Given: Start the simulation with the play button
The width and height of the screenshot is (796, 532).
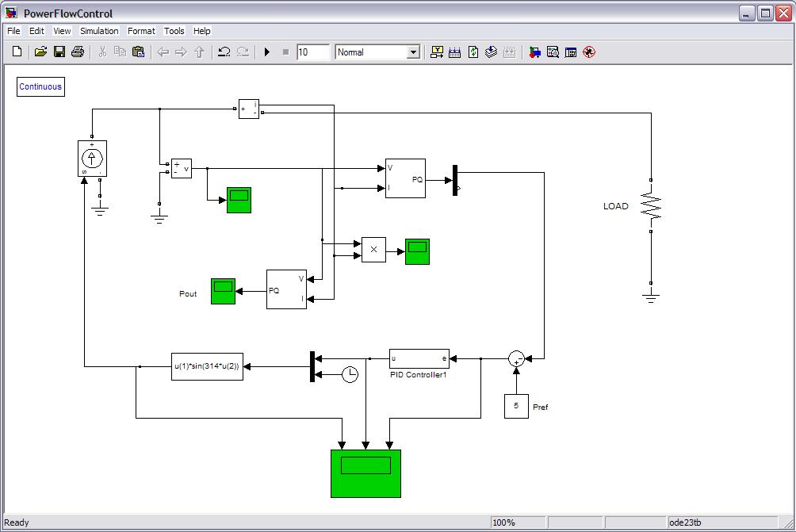Looking at the screenshot, I should pyautogui.click(x=267, y=52).
